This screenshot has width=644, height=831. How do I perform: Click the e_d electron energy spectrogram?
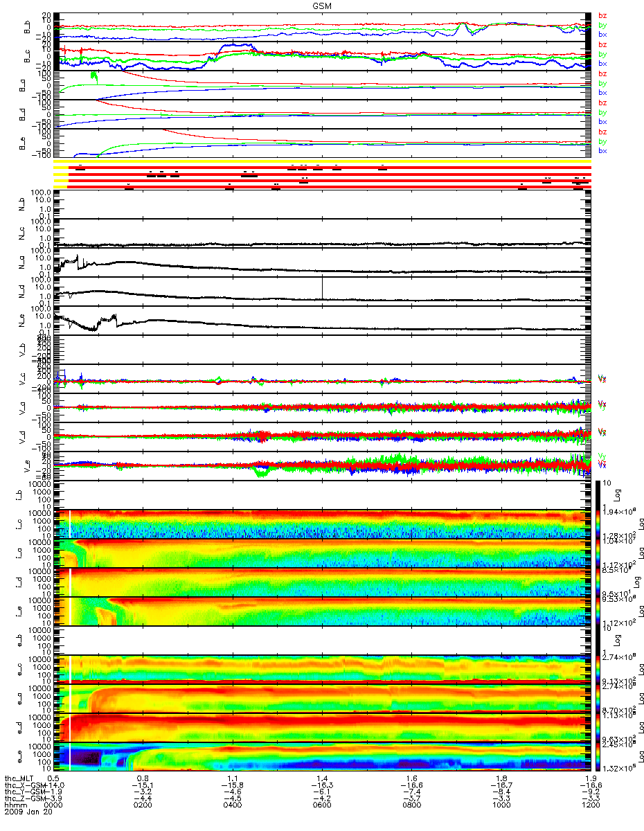322,728
